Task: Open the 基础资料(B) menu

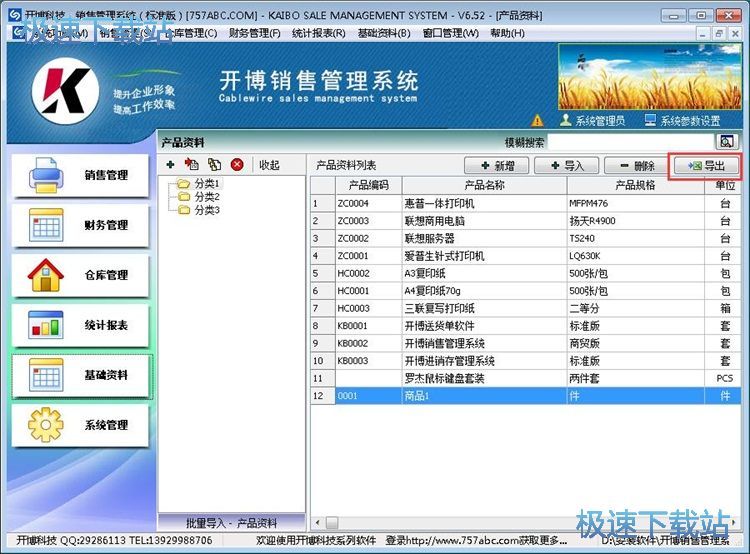Action: [384, 33]
